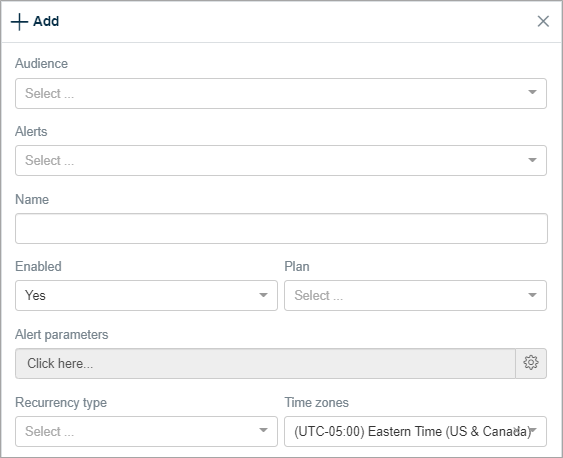Image resolution: width=563 pixels, height=458 pixels.
Task: Click the Audience dropdown arrow
Action: pyautogui.click(x=532, y=93)
